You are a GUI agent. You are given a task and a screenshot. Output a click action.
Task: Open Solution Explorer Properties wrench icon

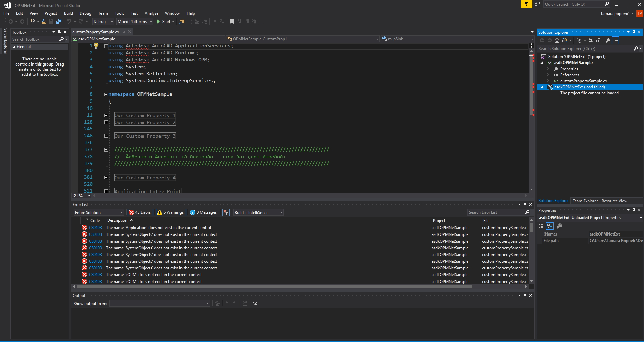point(608,40)
